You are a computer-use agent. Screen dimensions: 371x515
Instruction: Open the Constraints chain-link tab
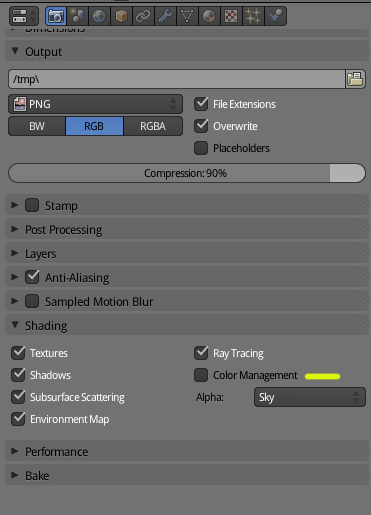[x=143, y=16]
